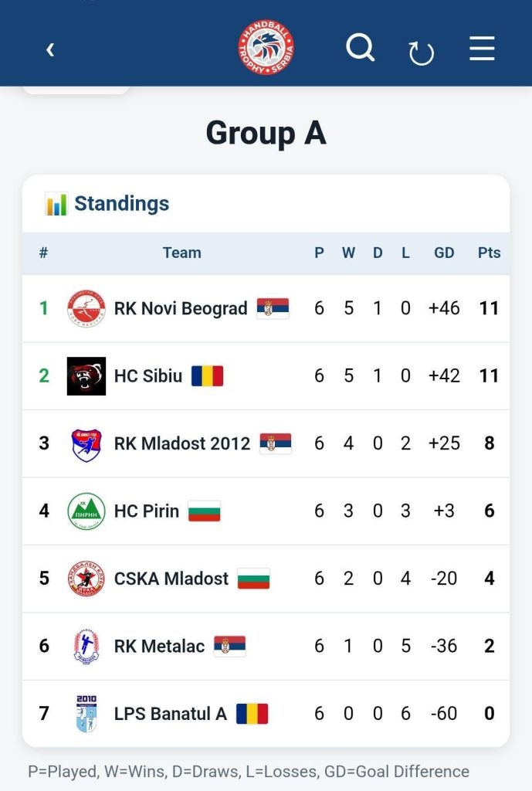Screen dimensions: 532x791
Task: Open RK Novi Beograd team name
Action: click(x=181, y=308)
